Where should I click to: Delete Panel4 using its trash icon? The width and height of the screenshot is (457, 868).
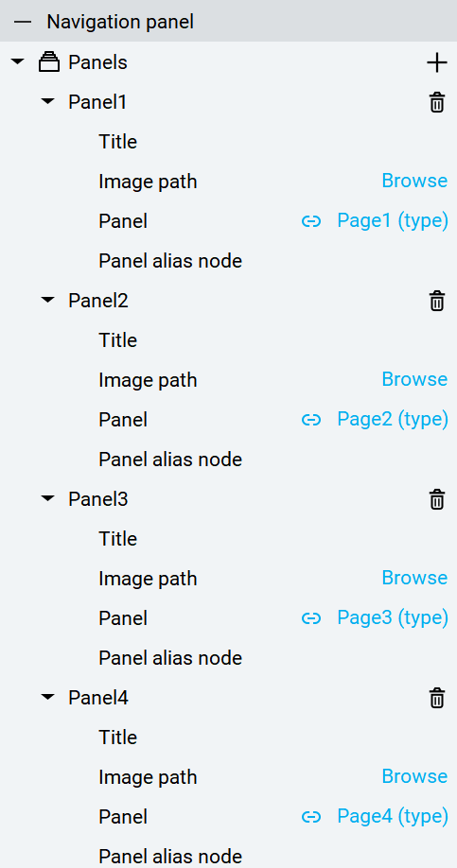(437, 698)
